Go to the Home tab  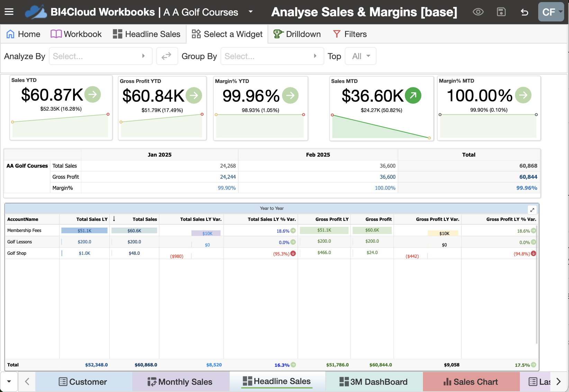coord(23,34)
